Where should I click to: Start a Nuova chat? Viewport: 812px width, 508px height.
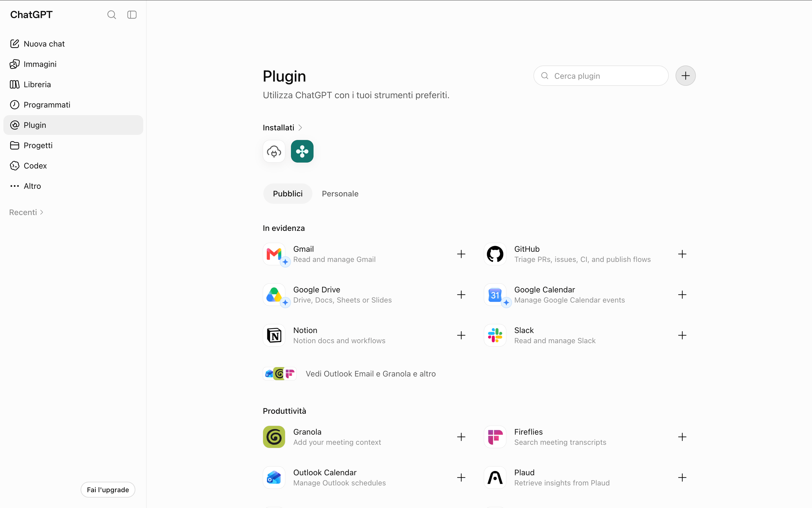tap(73, 44)
